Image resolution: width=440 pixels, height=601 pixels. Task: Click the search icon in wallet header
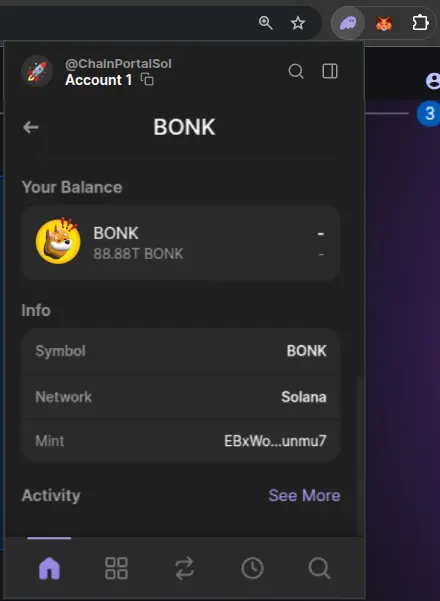pyautogui.click(x=296, y=71)
